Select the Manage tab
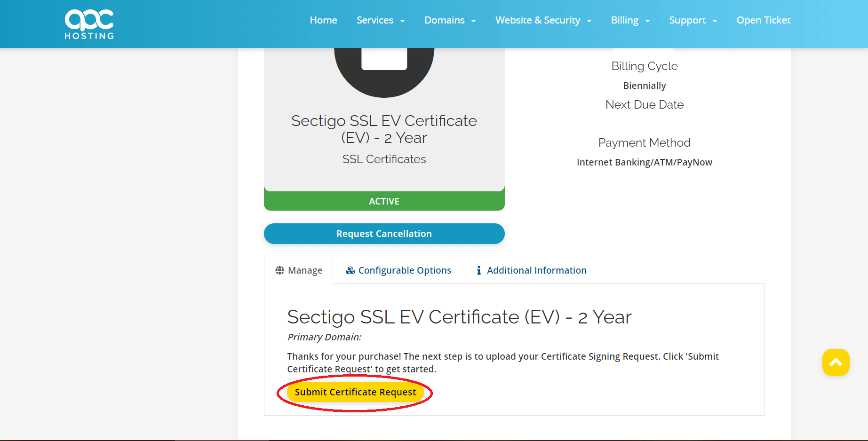This screenshot has height=441, width=868. click(x=299, y=270)
